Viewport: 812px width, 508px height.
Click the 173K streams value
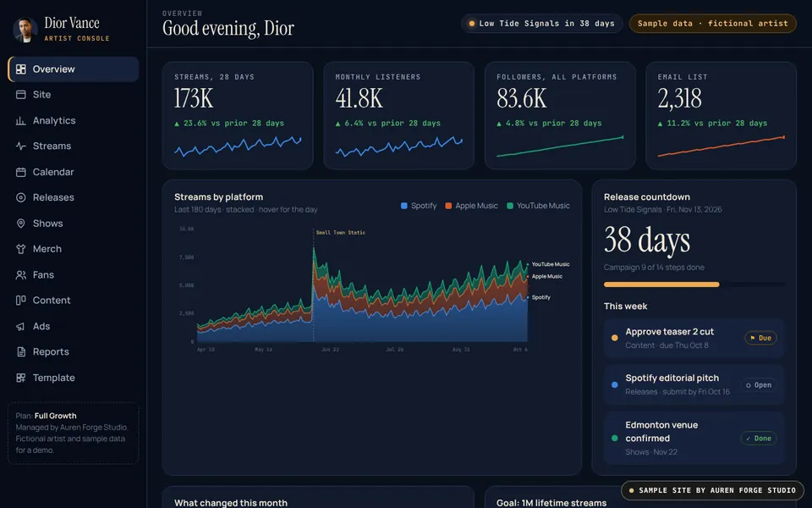coord(194,98)
